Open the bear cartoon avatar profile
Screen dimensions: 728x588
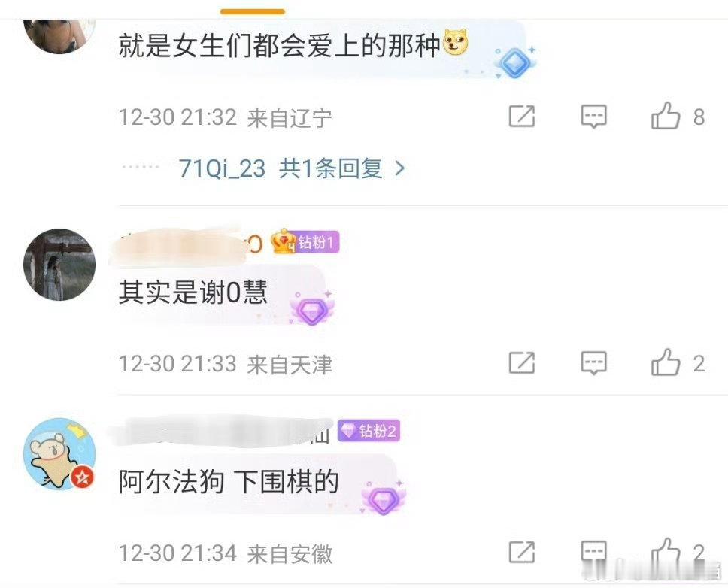coord(59,454)
